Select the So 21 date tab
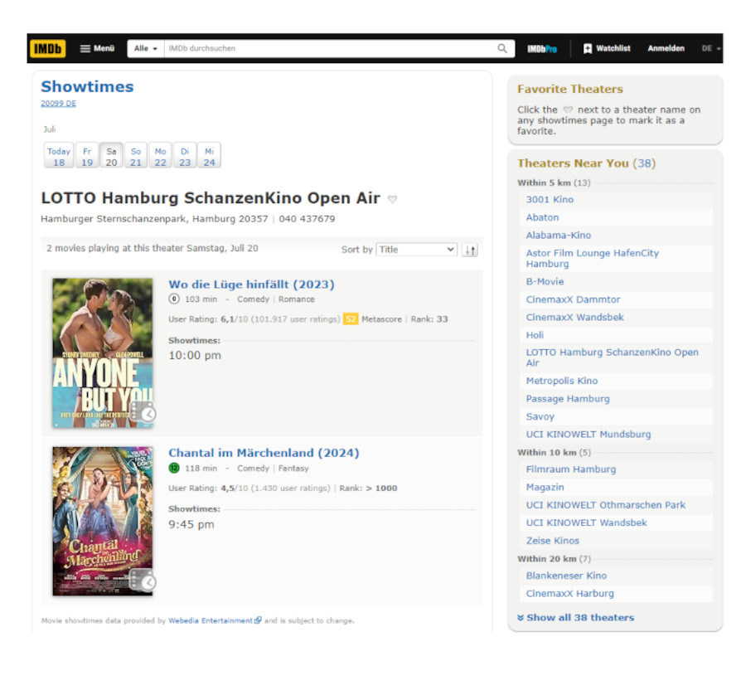The width and height of the screenshot is (746, 700). point(136,155)
